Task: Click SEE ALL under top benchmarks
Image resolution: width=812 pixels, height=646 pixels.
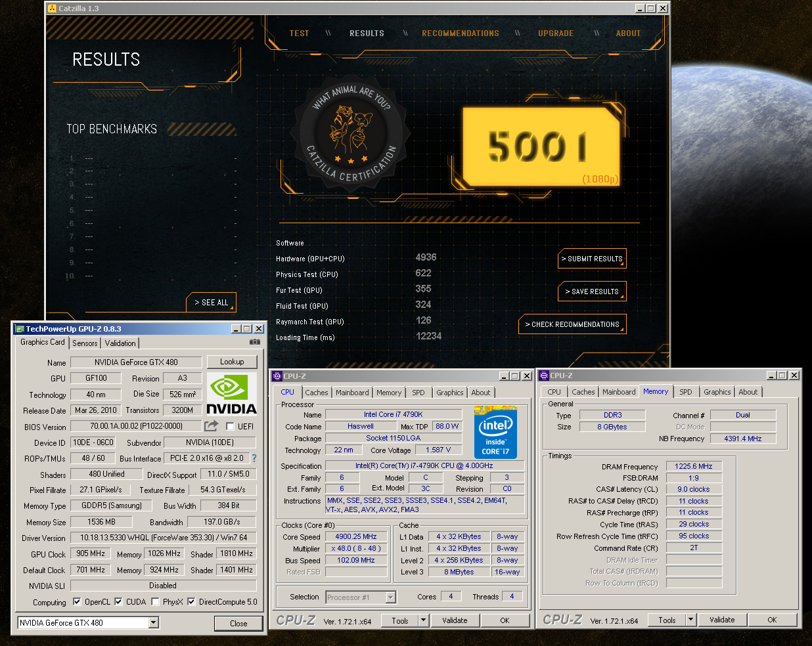Action: pos(211,303)
